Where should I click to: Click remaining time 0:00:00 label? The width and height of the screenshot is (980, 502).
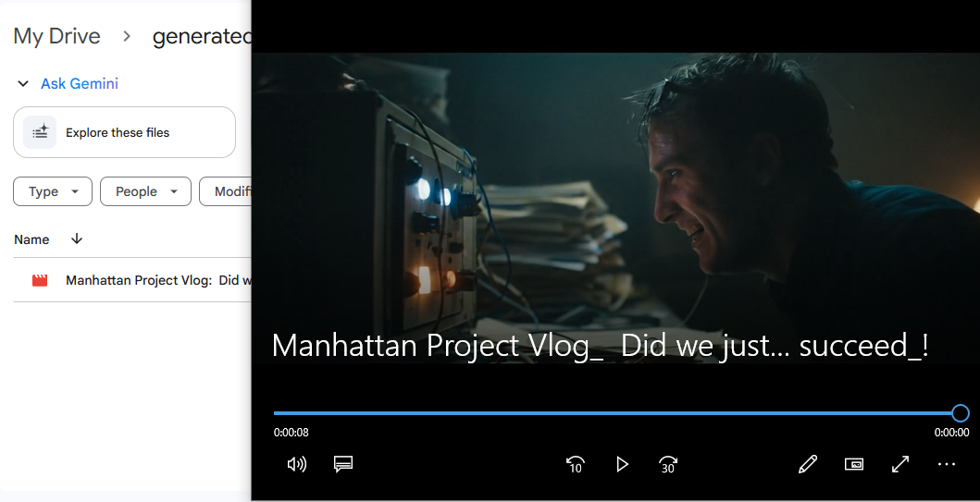[952, 433]
